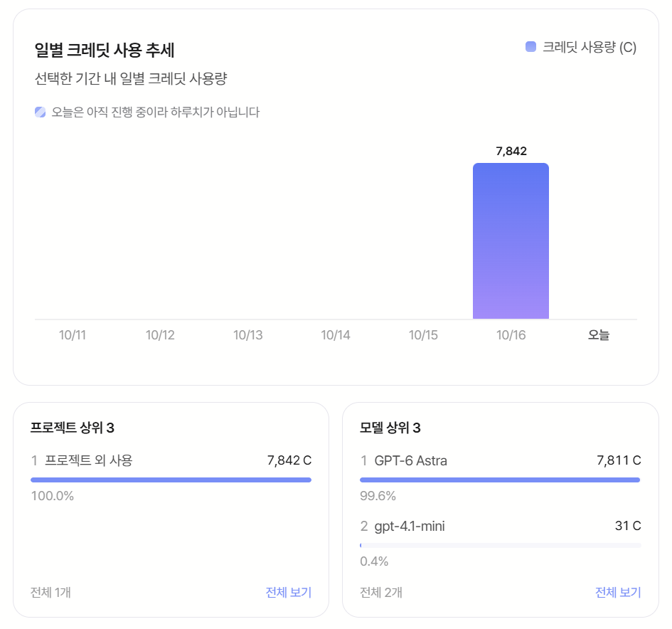Image resolution: width=672 pixels, height=629 pixels.
Task: Click the gpt-4.1-mini row label
Action: pos(410,526)
